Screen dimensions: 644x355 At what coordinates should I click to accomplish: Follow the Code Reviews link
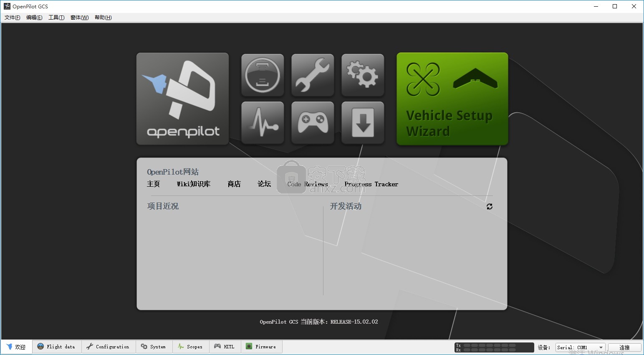[x=308, y=184]
